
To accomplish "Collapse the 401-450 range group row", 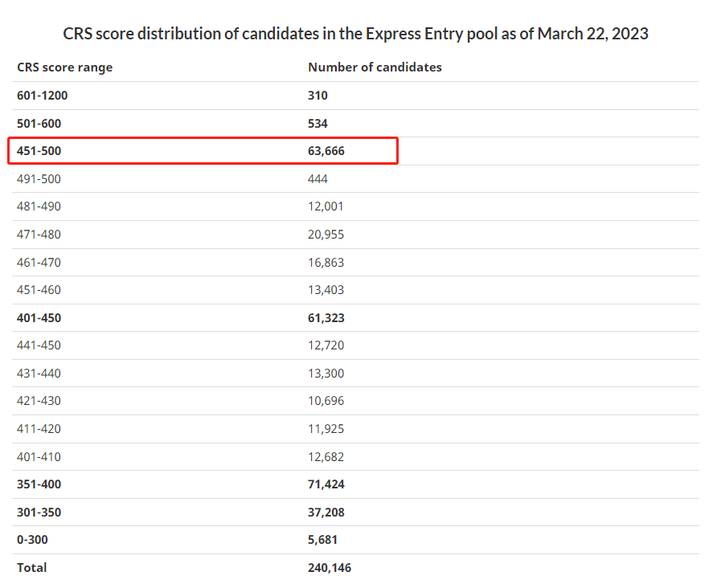I will tap(39, 318).
